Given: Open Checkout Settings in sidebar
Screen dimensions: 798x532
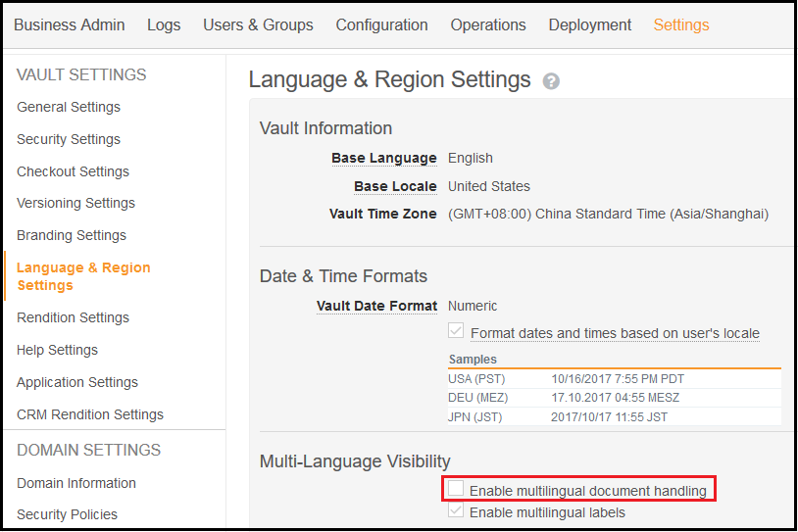Looking at the screenshot, I should 73,171.
